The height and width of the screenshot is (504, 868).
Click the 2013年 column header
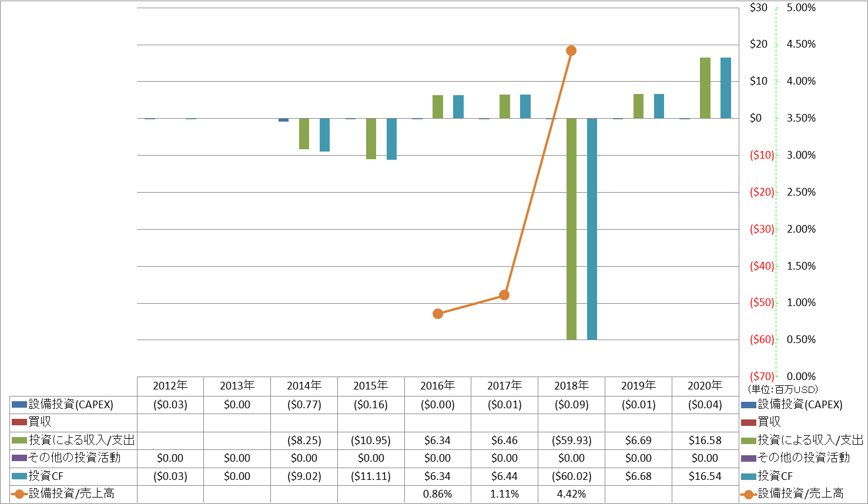pyautogui.click(x=237, y=386)
